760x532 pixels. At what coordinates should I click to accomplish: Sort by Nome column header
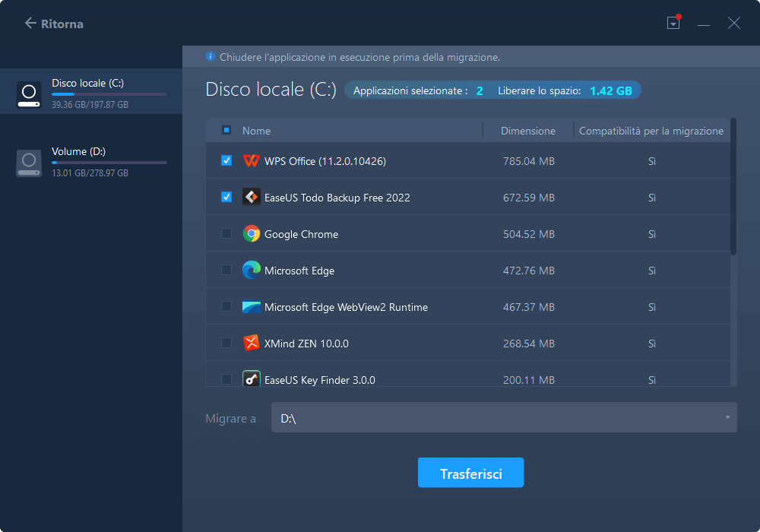256,131
